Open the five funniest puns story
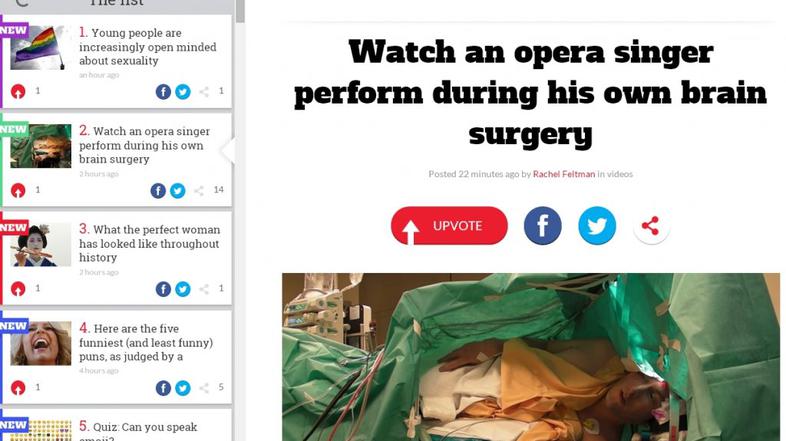 [146, 342]
